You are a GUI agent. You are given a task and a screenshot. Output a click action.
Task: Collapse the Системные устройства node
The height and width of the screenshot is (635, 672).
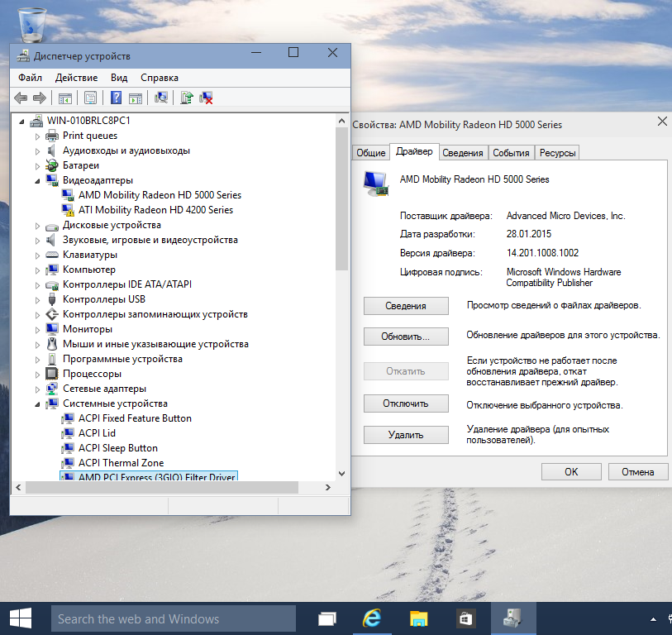(x=38, y=404)
